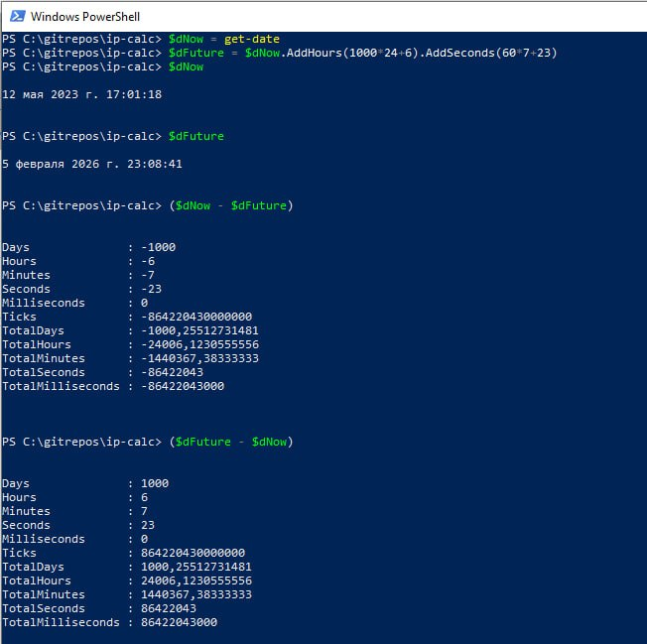This screenshot has height=644, width=647.
Task: Select the "get-date" cmdlet text
Action: point(252,39)
